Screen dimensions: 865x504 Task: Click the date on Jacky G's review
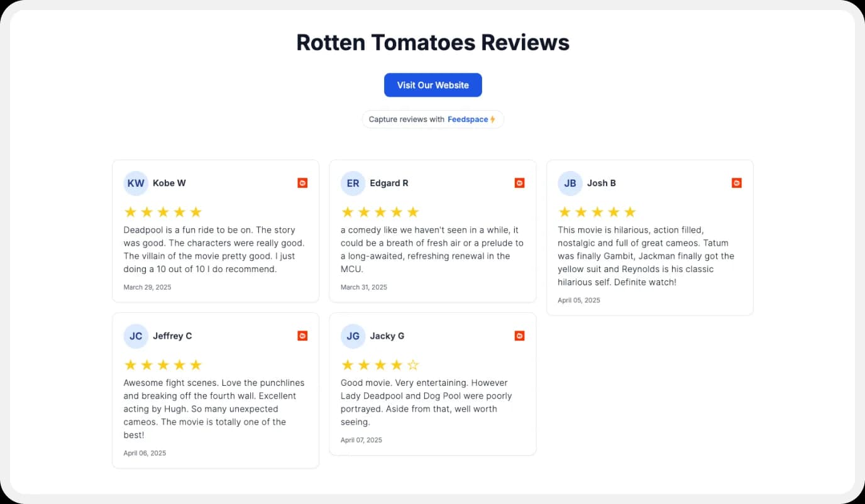tap(361, 440)
